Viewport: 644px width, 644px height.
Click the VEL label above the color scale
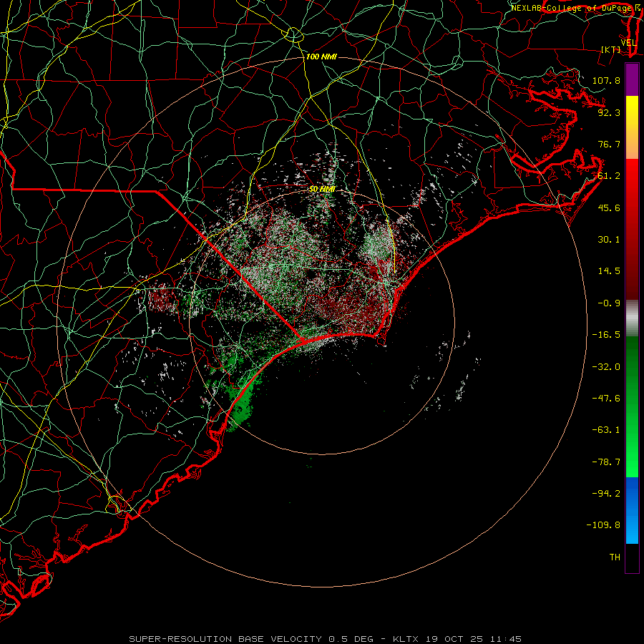click(628, 43)
